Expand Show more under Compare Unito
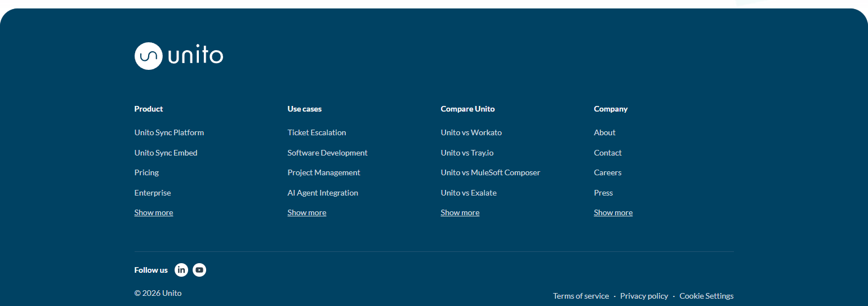The width and height of the screenshot is (868, 306). click(460, 212)
